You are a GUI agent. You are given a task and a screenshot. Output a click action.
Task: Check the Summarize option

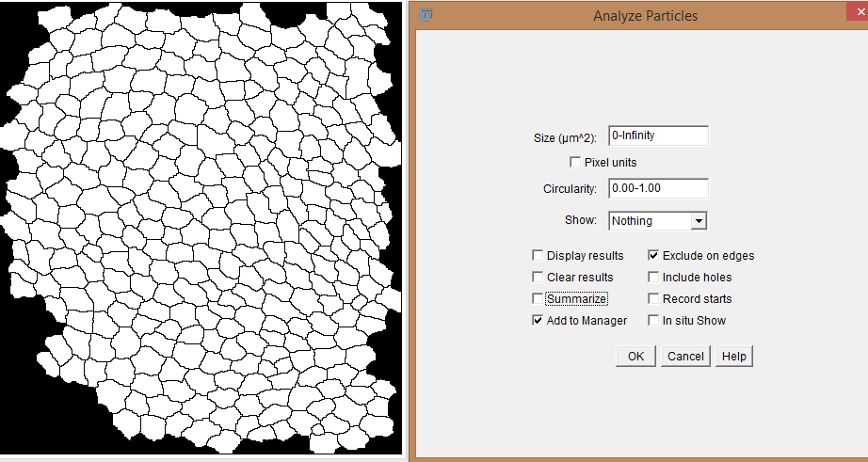538,299
